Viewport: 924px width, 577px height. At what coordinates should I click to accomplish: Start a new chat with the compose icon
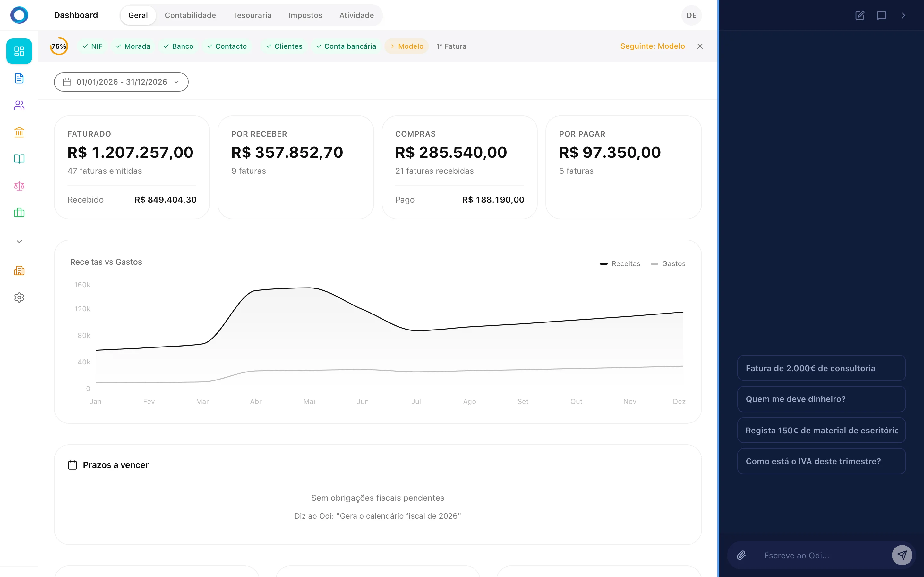860,15
